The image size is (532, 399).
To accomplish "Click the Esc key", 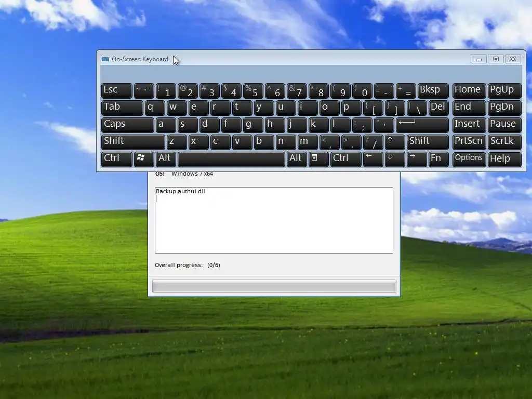I will click(x=117, y=90).
